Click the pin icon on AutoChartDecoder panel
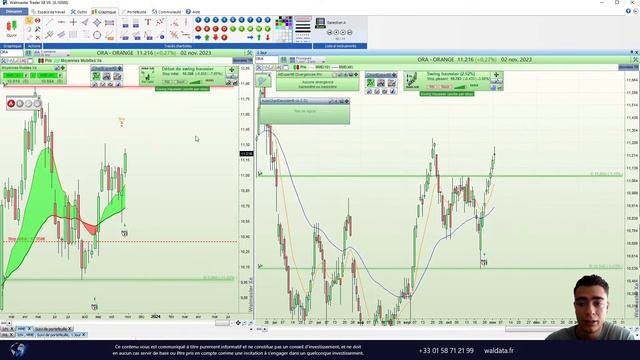Screen dimensions: 640x360 347,101
